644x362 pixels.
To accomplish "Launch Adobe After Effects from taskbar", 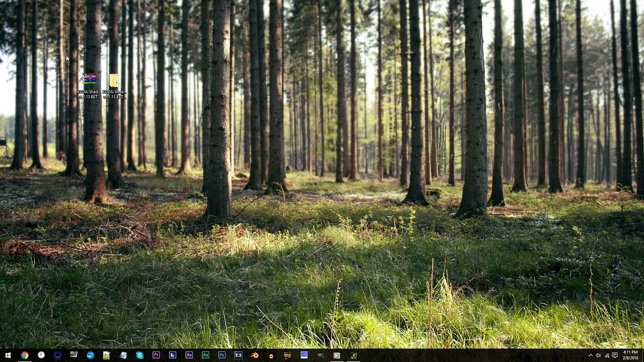I will point(189,355).
